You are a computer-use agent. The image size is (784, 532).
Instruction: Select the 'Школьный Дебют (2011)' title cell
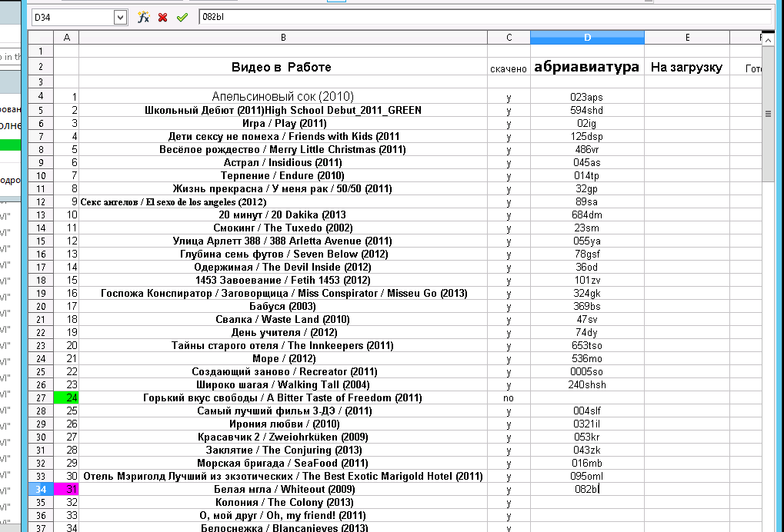(283, 111)
